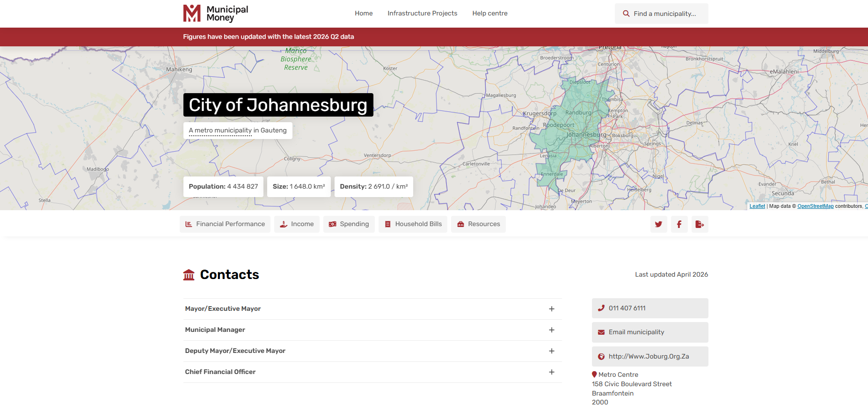Open the Leaflet attribution link
Screen dimensions: 868x411
[757, 206]
